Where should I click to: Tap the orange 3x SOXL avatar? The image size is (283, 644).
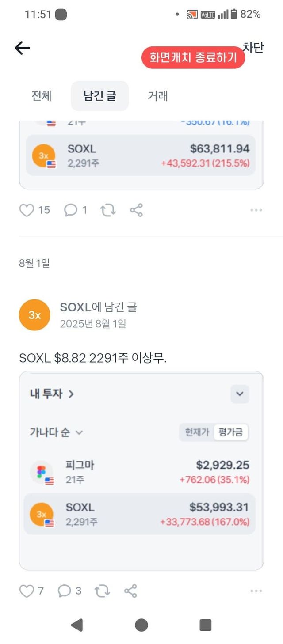tap(34, 315)
